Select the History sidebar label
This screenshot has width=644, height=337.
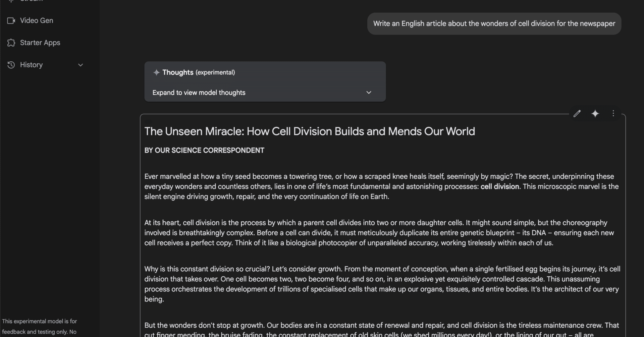31,65
